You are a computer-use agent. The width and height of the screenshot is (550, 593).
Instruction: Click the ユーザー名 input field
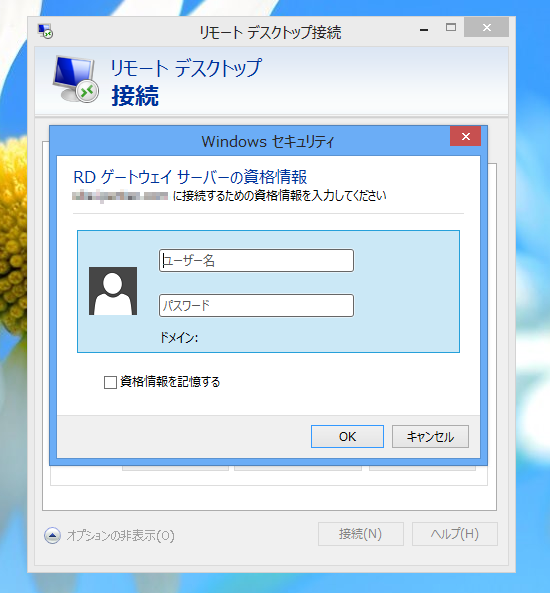tap(256, 260)
